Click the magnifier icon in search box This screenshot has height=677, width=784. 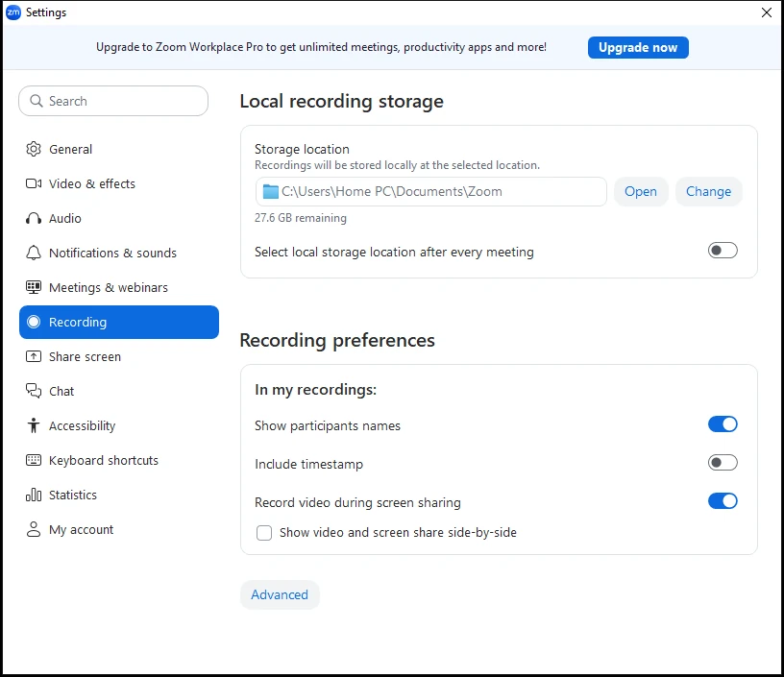point(37,101)
